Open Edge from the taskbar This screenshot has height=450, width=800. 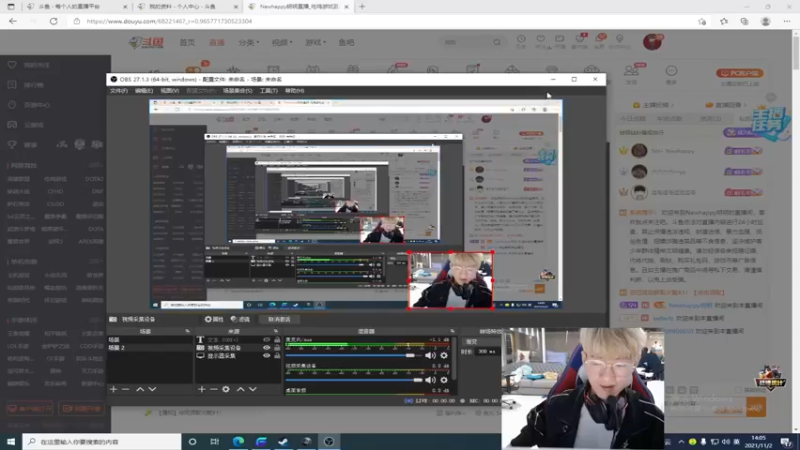238,441
